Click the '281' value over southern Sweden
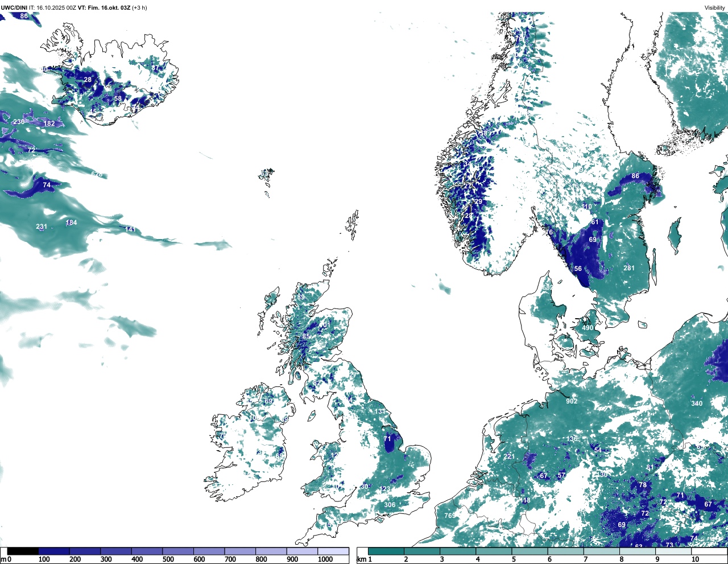Viewport: 728px width, 564px height. [628, 268]
